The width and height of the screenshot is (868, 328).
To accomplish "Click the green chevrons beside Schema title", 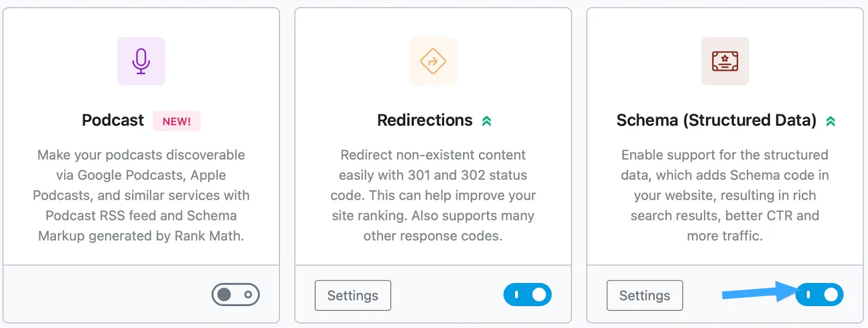I will tap(831, 121).
